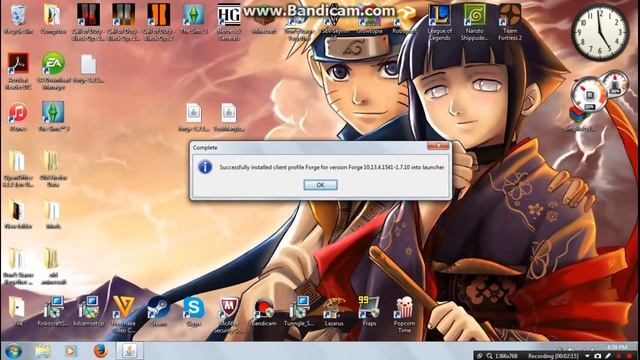The image size is (640, 360).
Task: Open the Windows Start menu
Action: click(x=13, y=351)
